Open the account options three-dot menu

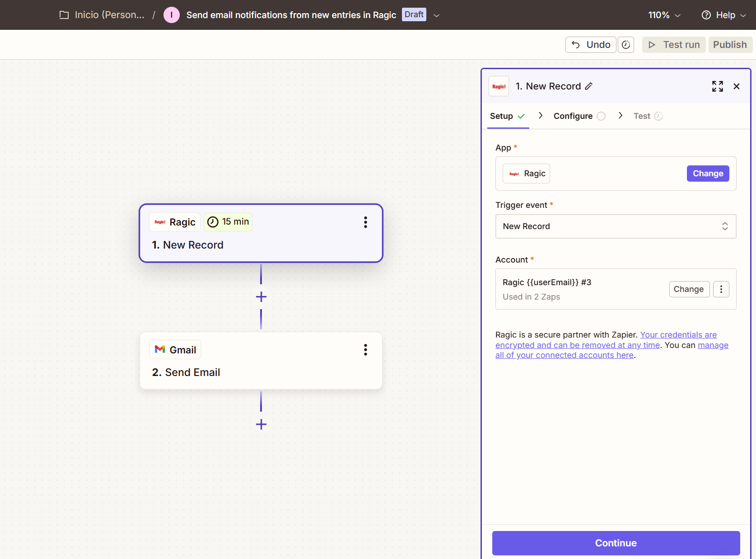pyautogui.click(x=721, y=289)
